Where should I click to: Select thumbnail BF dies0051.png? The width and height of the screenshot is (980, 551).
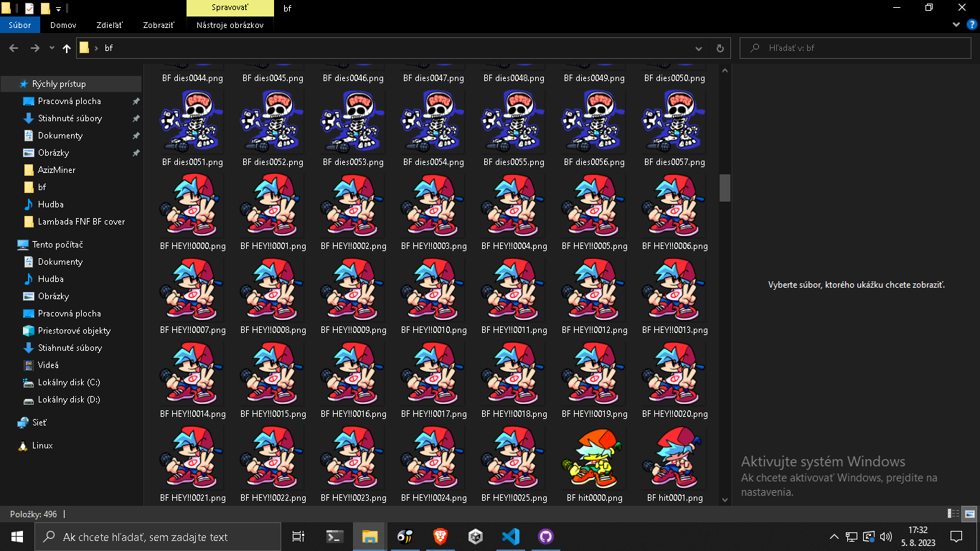192,122
